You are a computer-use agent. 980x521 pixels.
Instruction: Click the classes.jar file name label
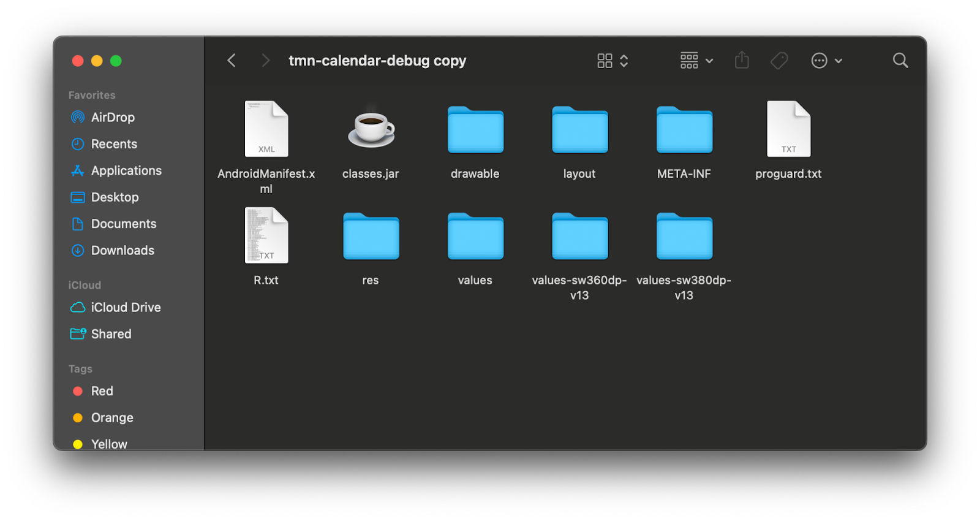371,174
